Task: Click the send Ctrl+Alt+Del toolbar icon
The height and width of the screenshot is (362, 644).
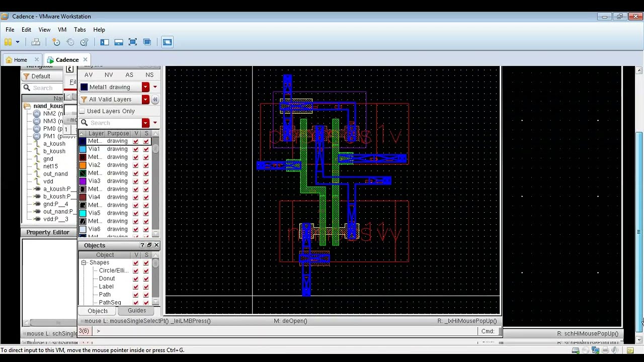Action: (36, 42)
